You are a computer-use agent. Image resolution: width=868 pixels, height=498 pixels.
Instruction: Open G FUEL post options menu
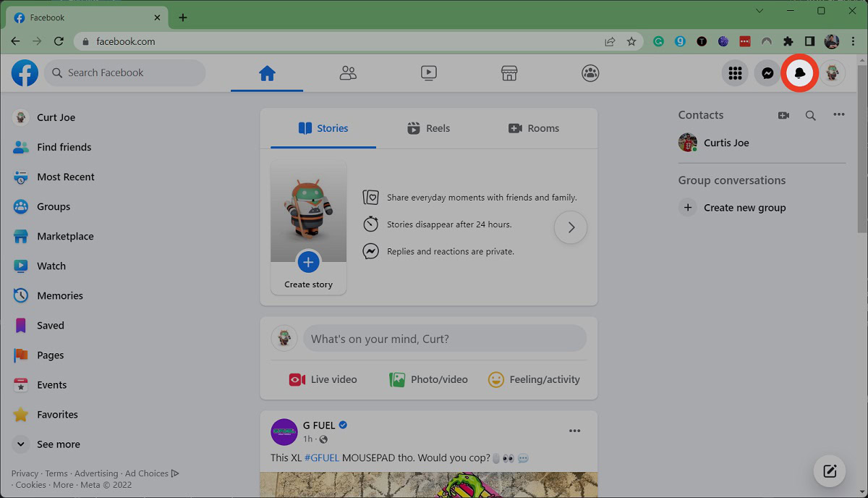coord(574,431)
